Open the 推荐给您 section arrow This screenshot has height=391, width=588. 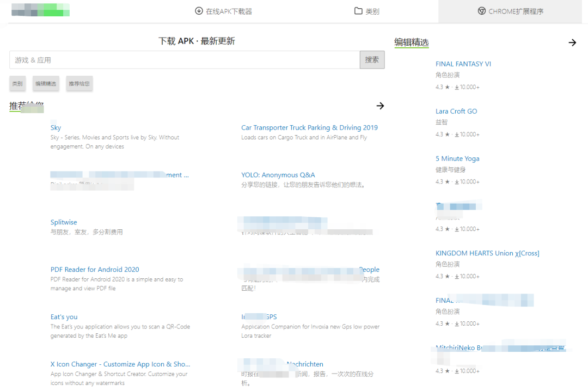[x=380, y=106]
